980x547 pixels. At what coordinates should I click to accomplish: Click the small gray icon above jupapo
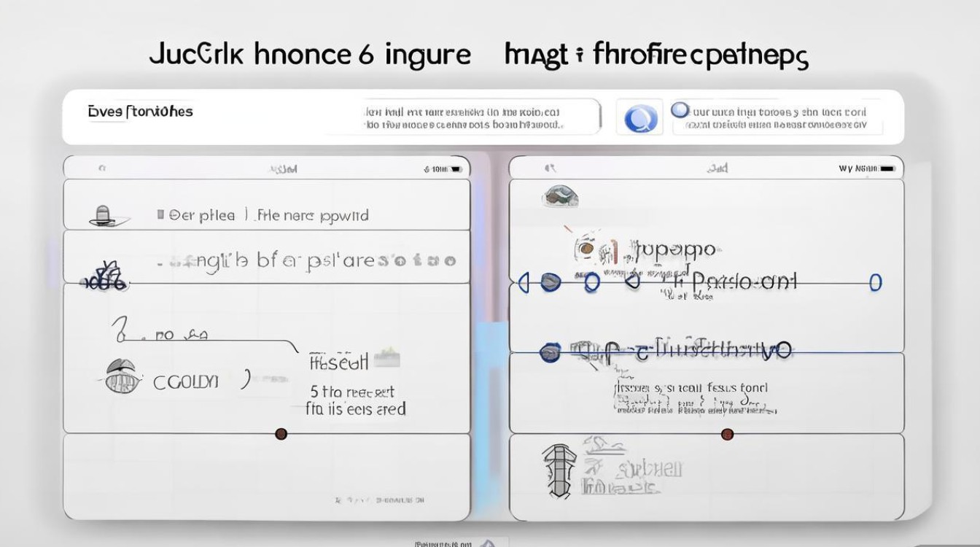[x=561, y=195]
